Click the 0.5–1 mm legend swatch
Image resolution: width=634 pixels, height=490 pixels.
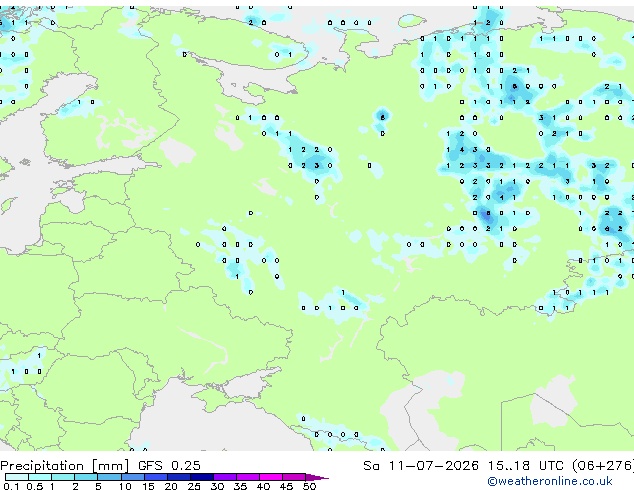pos(40,477)
